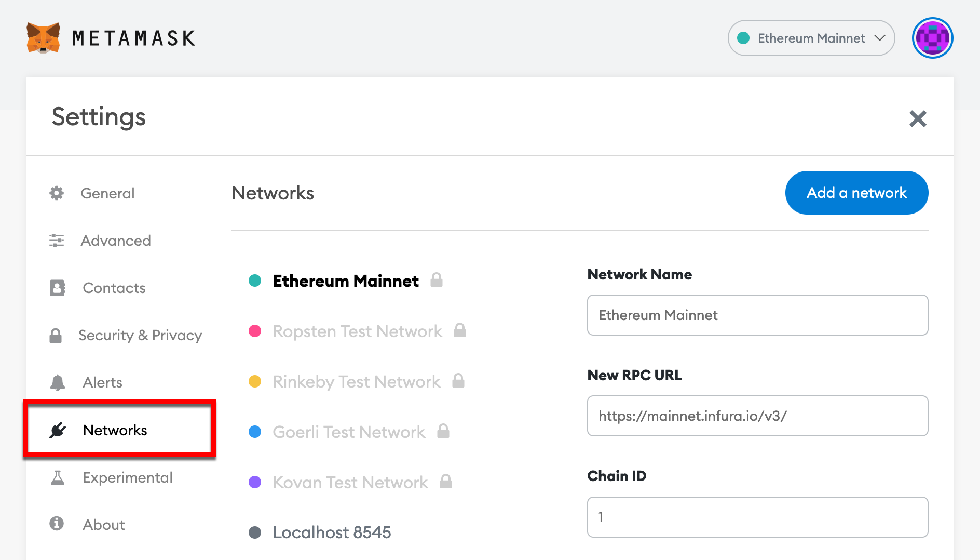Open Security & Privacy settings
Screen dimensions: 980x560
point(140,336)
